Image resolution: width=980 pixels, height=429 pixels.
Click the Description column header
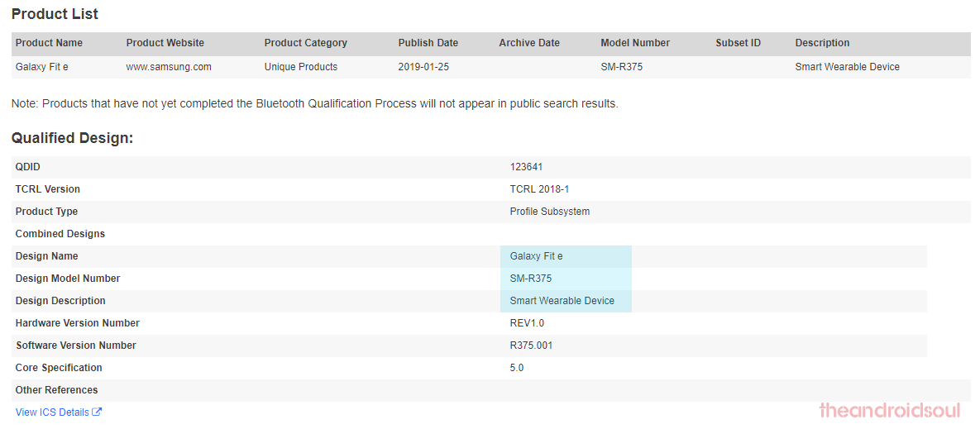(822, 43)
